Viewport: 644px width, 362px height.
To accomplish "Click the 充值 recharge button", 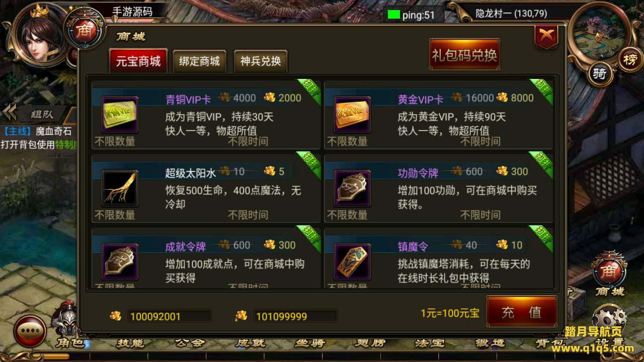I will pos(522,312).
